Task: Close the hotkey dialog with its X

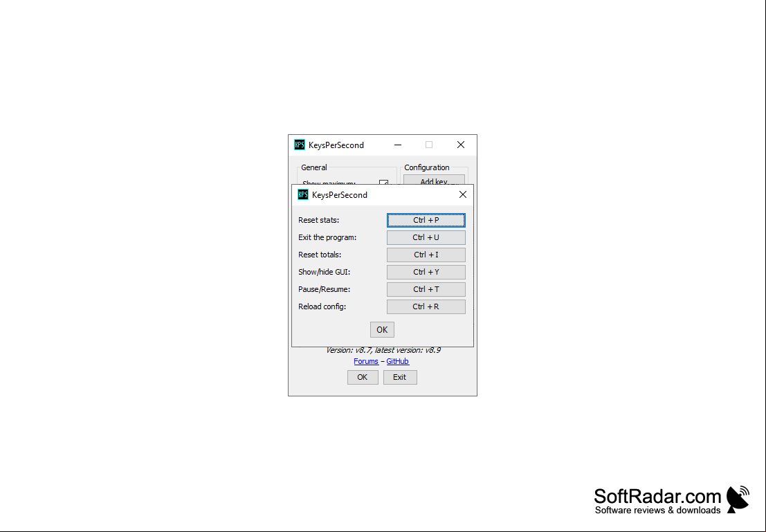Action: 463,195
